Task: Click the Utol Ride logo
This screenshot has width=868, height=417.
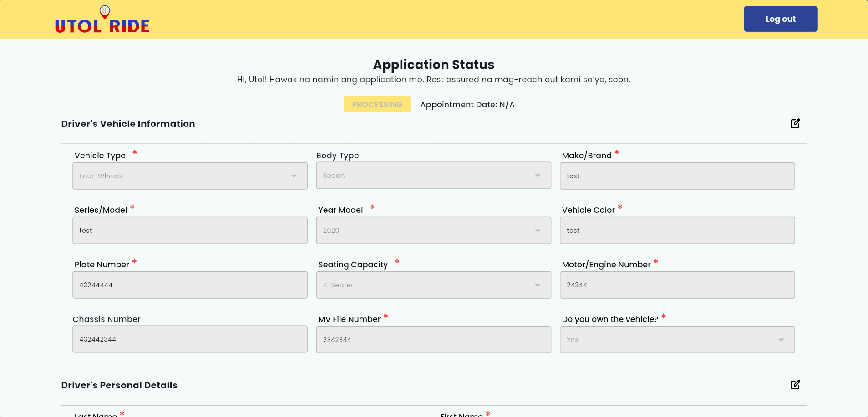Action: (x=102, y=20)
